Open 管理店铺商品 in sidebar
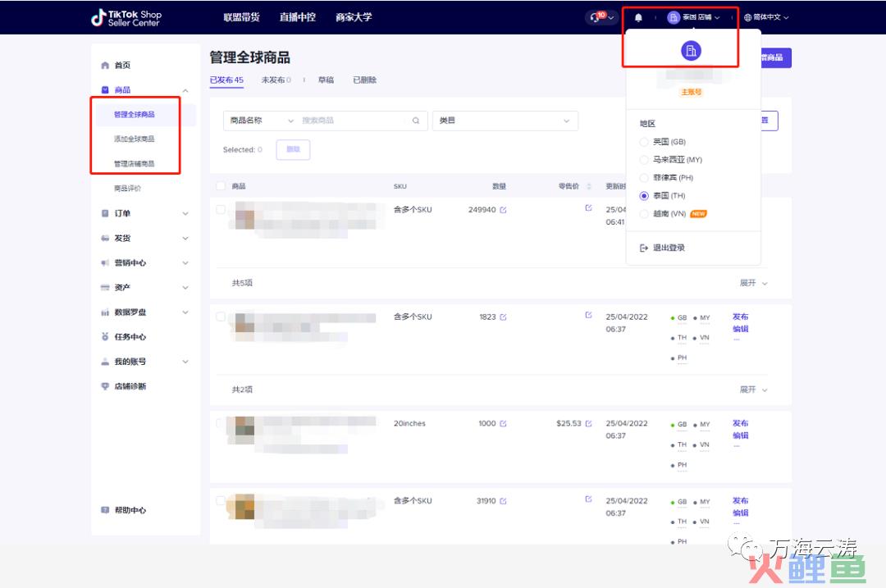Image resolution: width=886 pixels, height=588 pixels. (134, 164)
